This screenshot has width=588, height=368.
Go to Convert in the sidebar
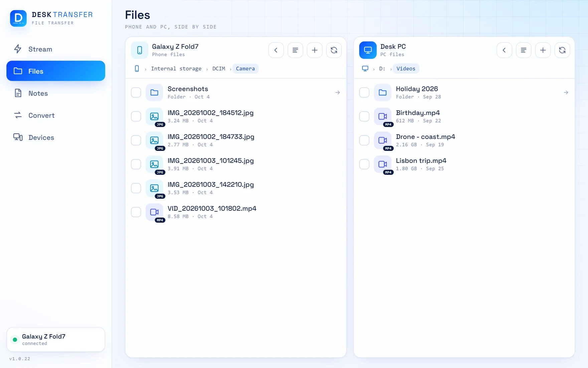[56, 115]
